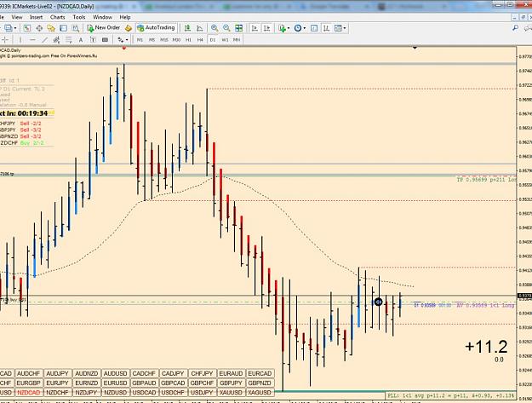The width and height of the screenshot is (532, 403).
Task: Expand the Templates dropdown arrow
Action: click(x=345, y=28)
